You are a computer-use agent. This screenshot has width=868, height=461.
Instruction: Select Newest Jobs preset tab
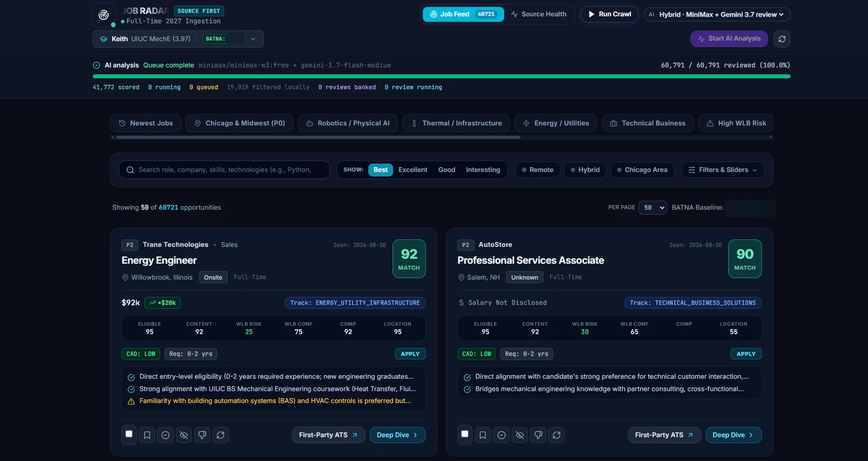pos(145,123)
